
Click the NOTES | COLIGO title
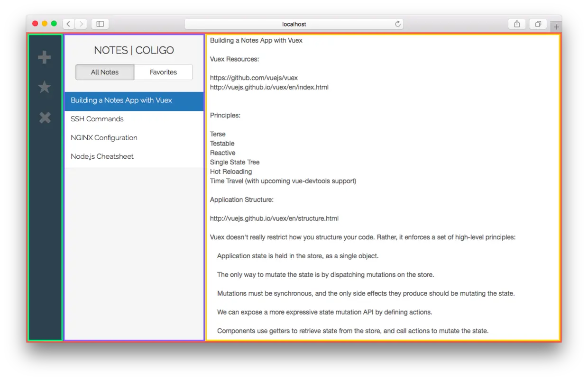coord(134,50)
